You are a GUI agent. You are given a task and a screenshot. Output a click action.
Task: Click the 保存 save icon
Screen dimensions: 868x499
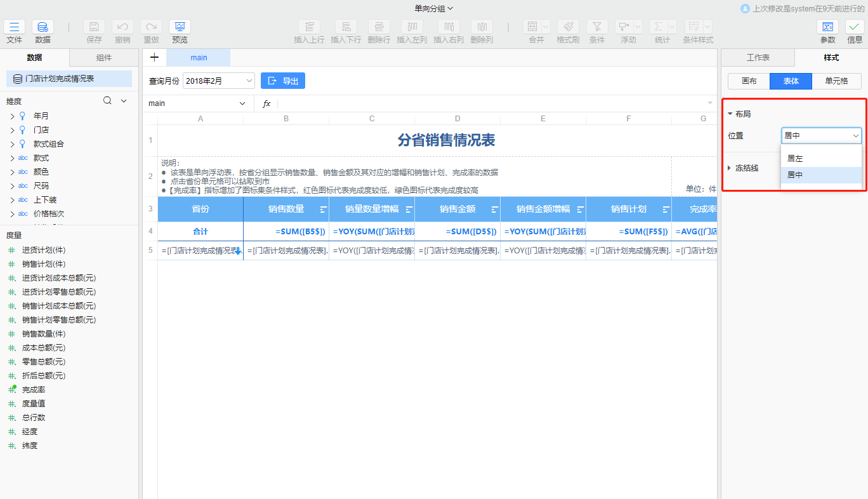point(94,27)
